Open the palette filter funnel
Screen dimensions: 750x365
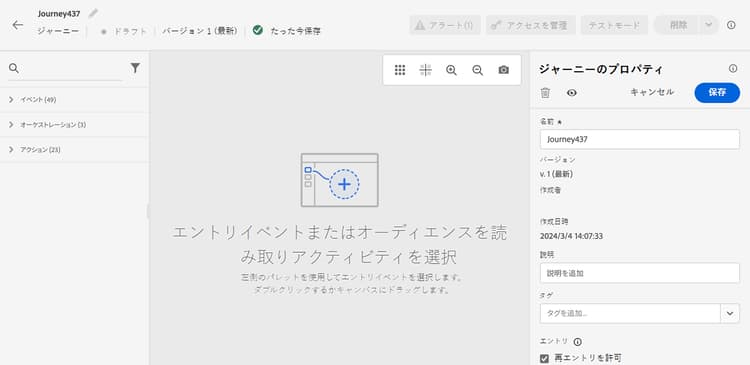[135, 68]
